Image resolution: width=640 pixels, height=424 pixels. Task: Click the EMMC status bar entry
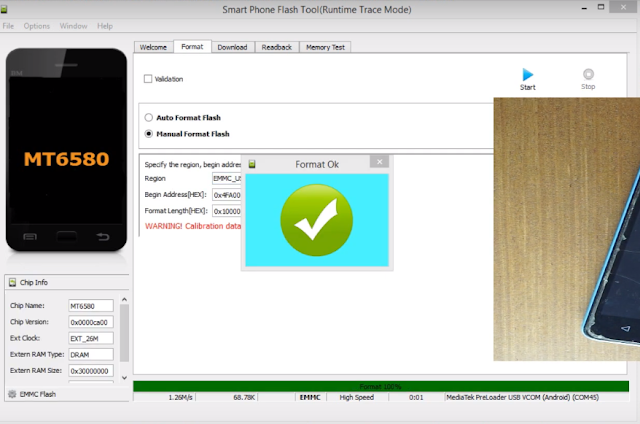[x=310, y=397]
